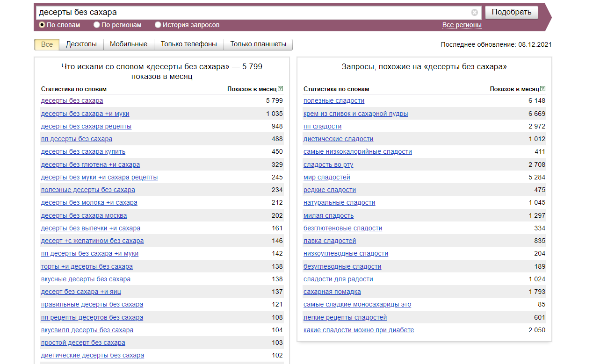593x364 pixels.
Task: Open 'десерты без выпечки +и сахара' link
Action: pyautogui.click(x=91, y=228)
